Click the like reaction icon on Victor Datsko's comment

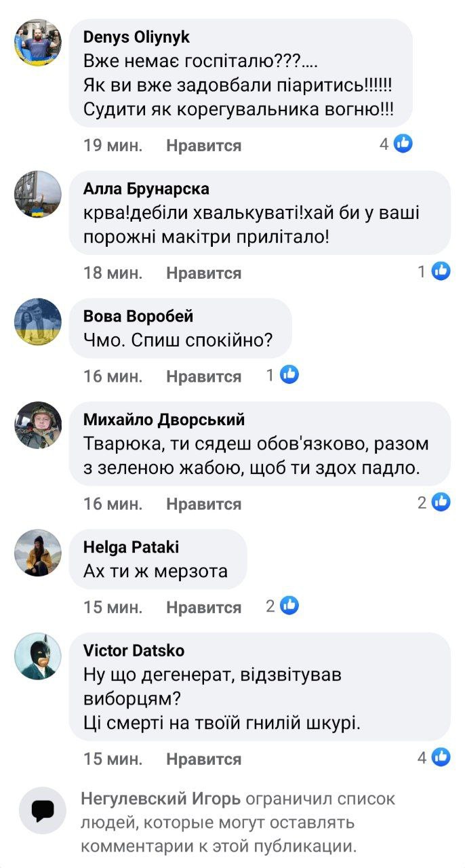[441, 757]
